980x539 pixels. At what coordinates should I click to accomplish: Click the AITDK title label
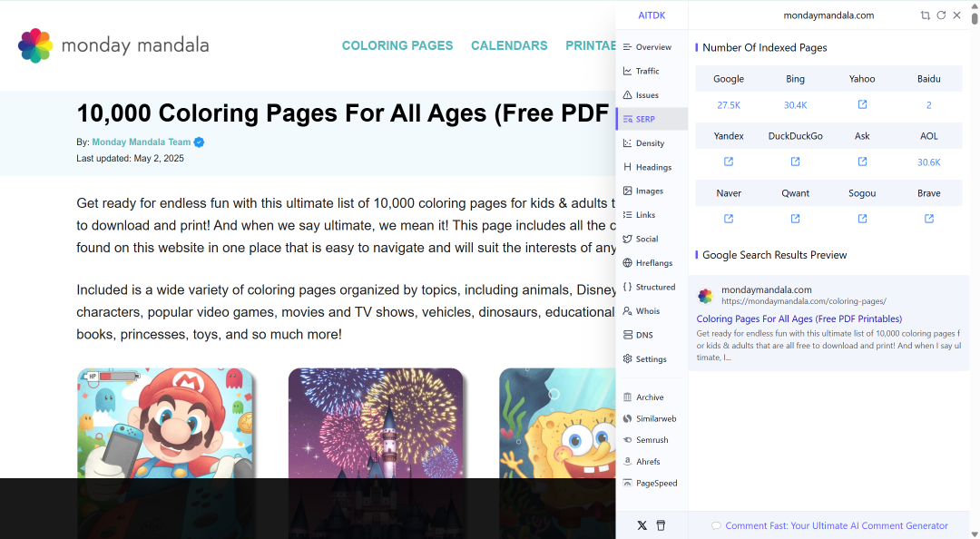click(x=652, y=15)
